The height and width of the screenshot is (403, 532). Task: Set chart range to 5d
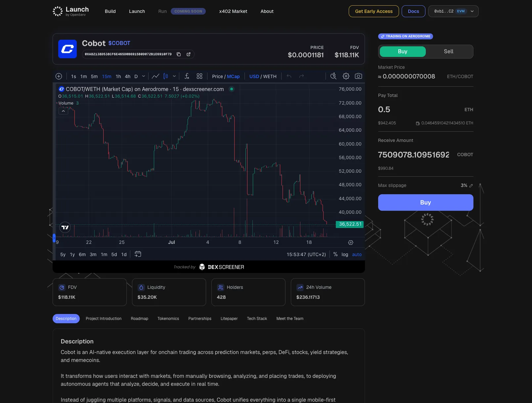tap(114, 254)
